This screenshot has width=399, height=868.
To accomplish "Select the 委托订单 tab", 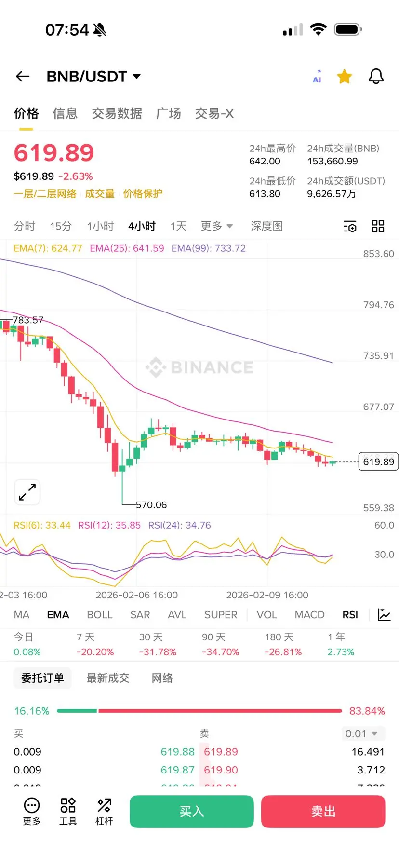I will [42, 678].
